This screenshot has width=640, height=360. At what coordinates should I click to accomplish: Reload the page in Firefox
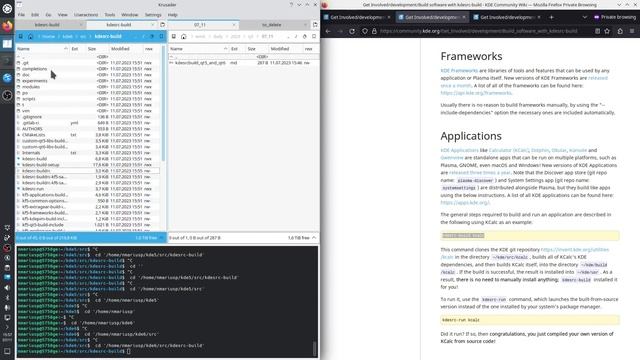352,31
